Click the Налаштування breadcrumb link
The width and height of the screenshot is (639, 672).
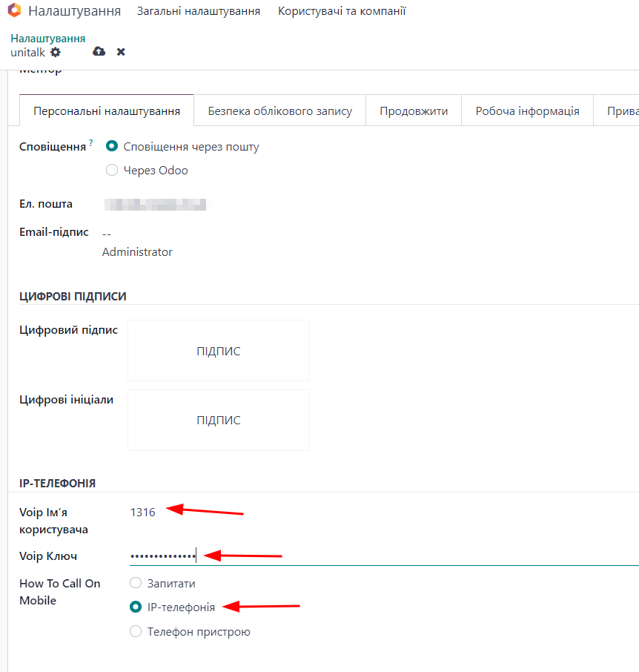tap(47, 39)
